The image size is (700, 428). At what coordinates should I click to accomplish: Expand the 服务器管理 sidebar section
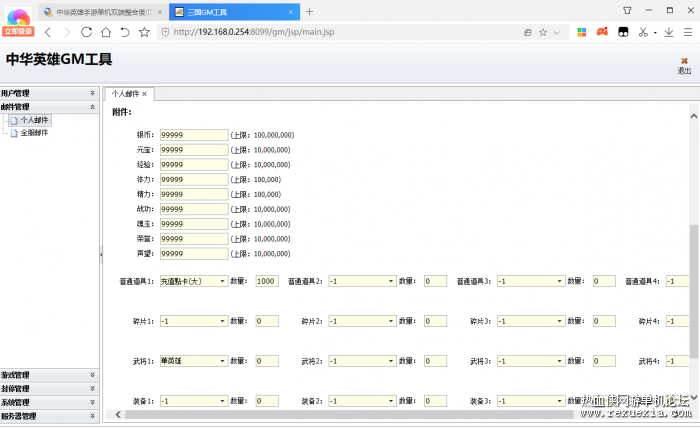coord(50,416)
